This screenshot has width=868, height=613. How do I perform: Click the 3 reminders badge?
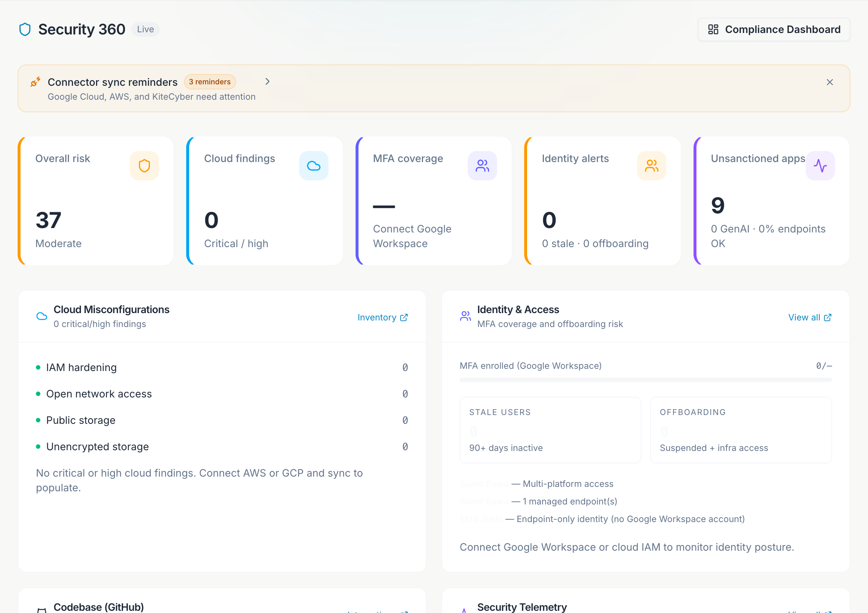click(x=210, y=82)
